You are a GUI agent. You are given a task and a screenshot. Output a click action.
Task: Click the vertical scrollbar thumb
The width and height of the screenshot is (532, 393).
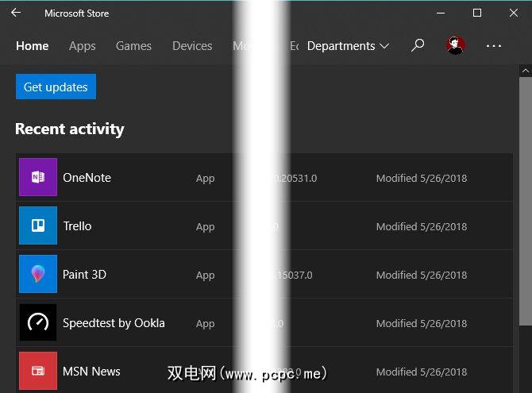pos(526,201)
